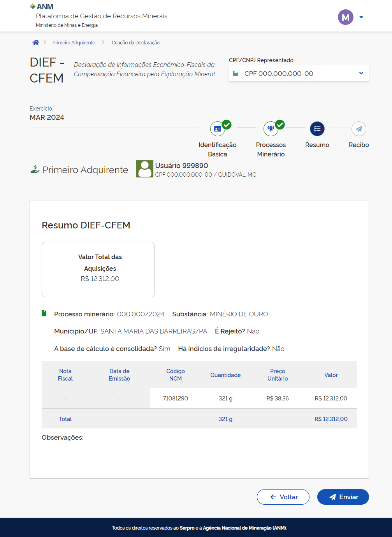Click the green user profile picture
This screenshot has height=537, width=392.
click(x=145, y=169)
